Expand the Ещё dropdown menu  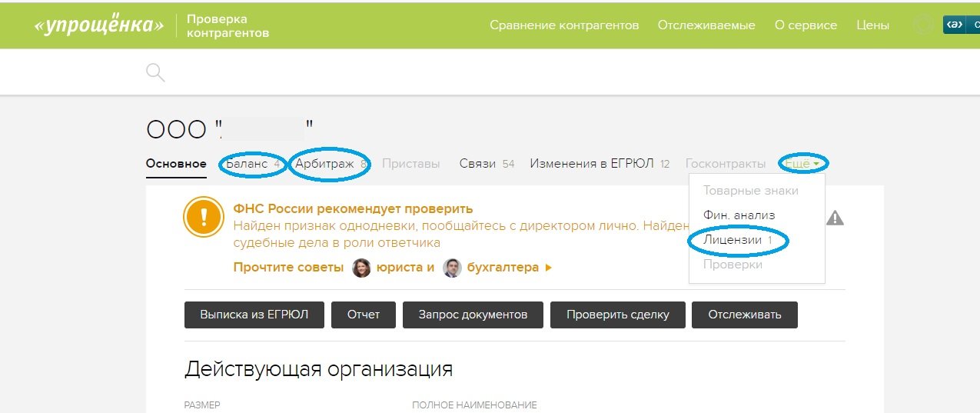[802, 164]
